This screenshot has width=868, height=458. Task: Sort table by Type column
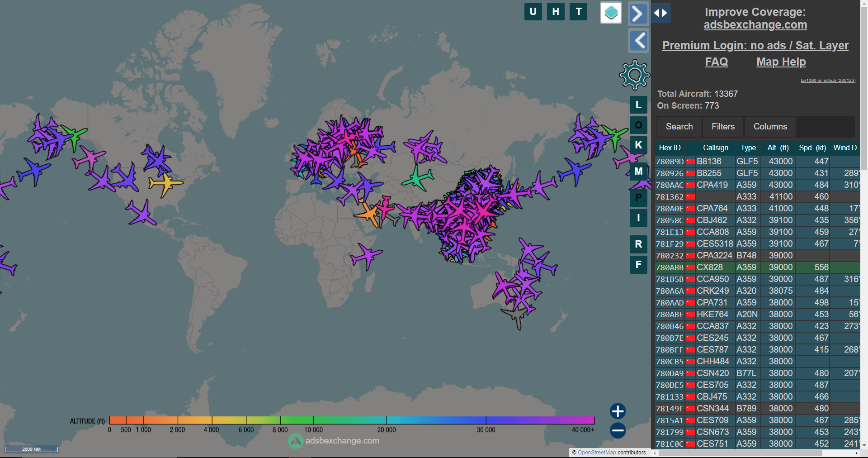(x=748, y=148)
